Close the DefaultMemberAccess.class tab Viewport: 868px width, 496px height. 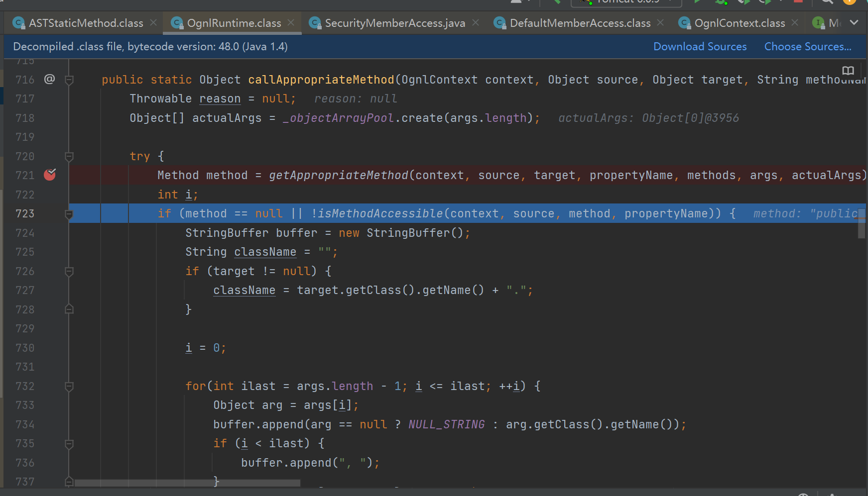point(660,23)
